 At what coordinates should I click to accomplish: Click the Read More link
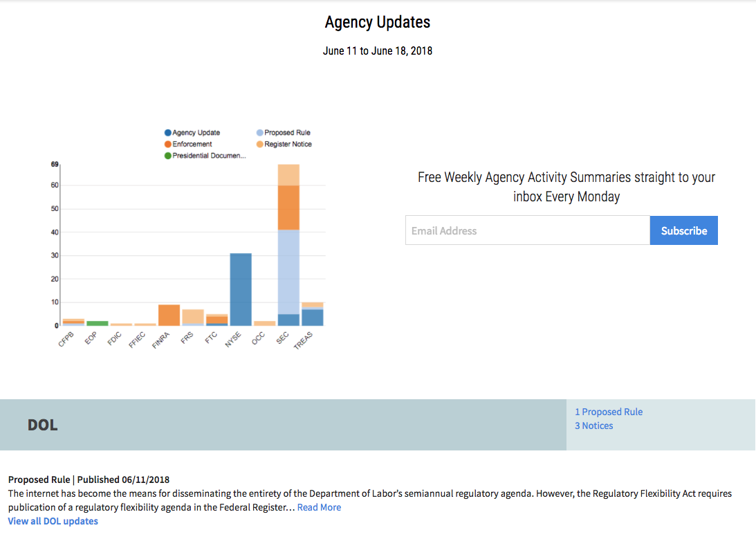pos(319,507)
